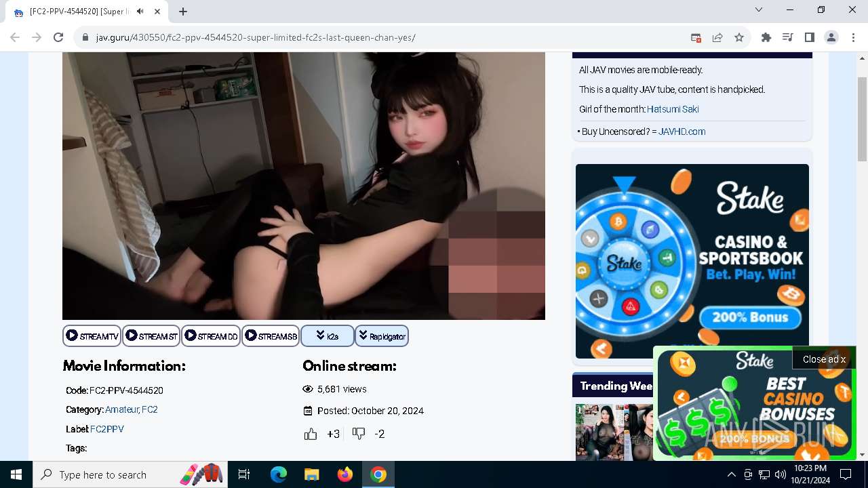Screen dimensions: 868x488
Task: Select the STREAMSB server button
Action: pos(271,336)
